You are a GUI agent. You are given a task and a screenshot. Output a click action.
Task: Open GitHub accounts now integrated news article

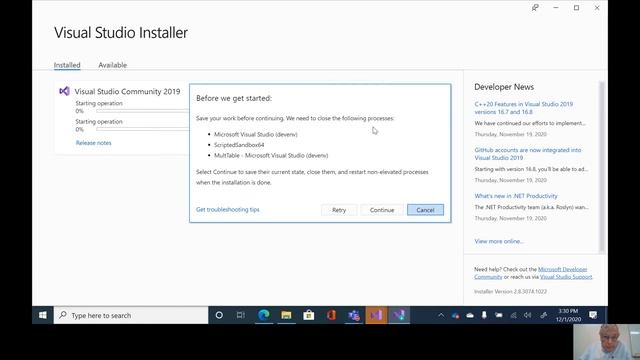point(528,154)
